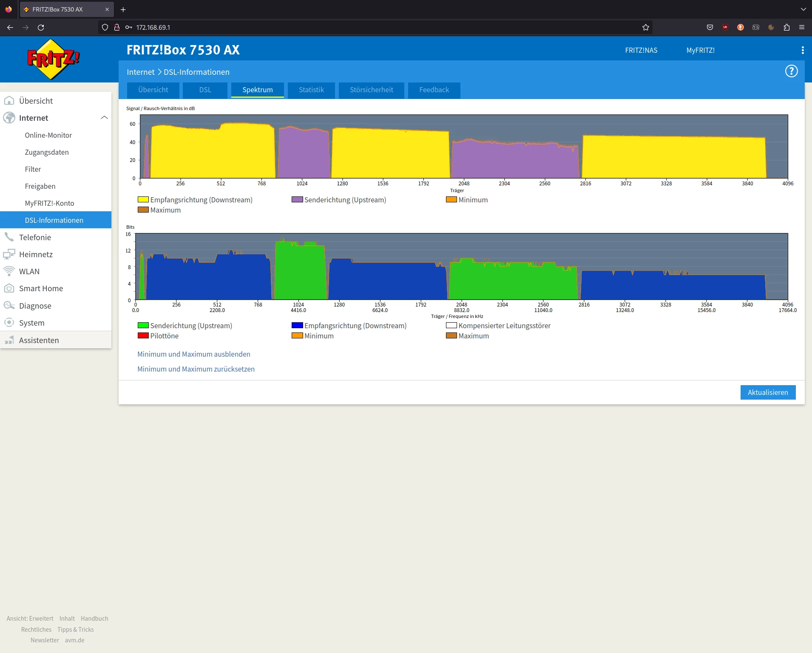The image size is (812, 653).
Task: Click the WLAN wifi icon
Action: (x=9, y=271)
